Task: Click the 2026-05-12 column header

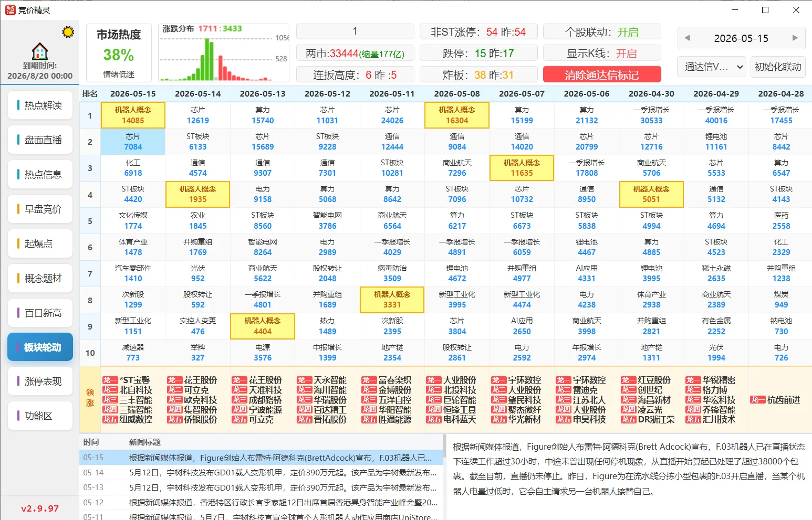Action: (x=327, y=94)
